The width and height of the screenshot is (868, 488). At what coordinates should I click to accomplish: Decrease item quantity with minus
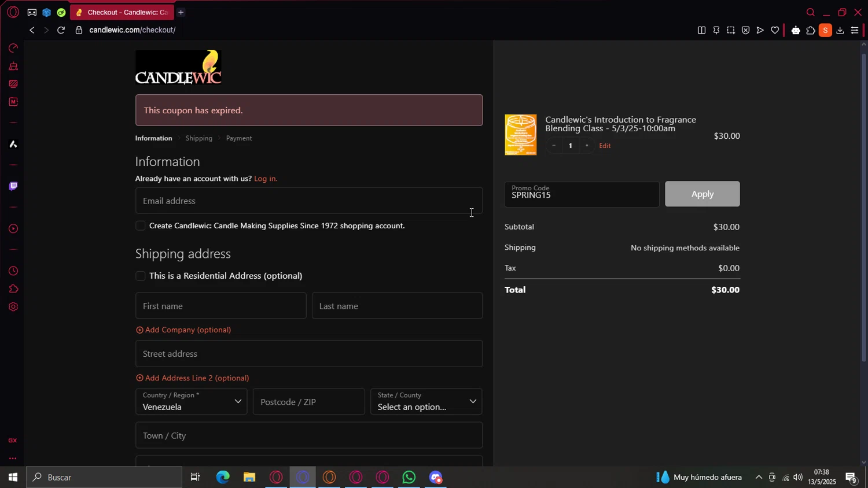click(x=554, y=146)
